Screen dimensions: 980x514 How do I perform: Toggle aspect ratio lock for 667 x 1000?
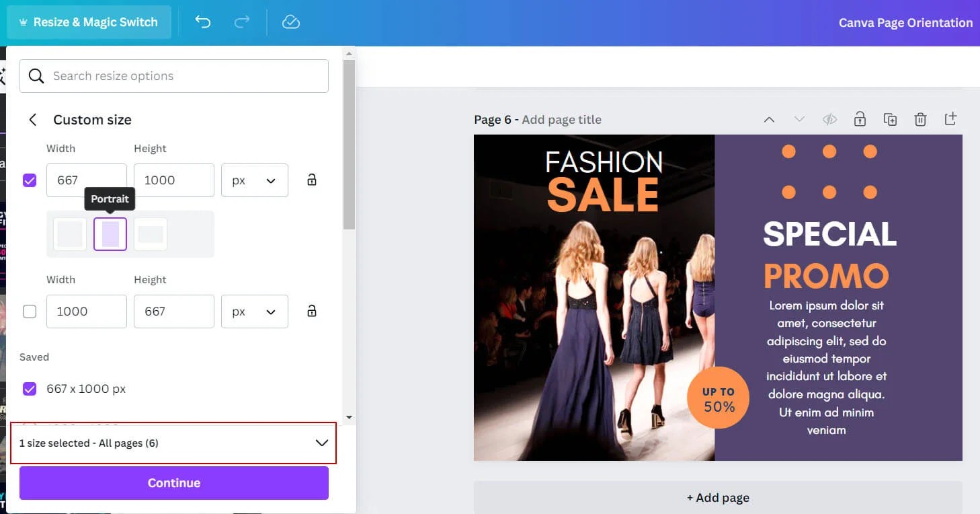(x=311, y=180)
